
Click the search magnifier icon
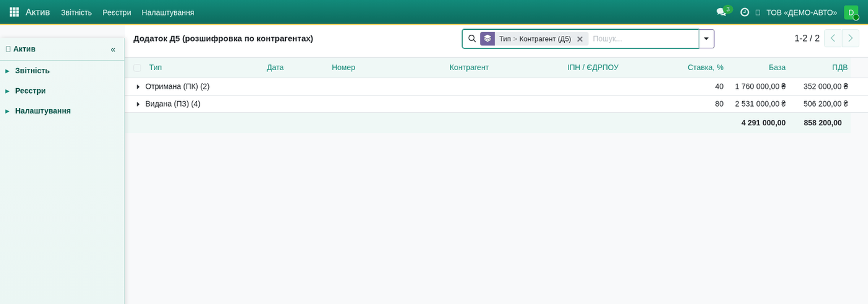(472, 38)
